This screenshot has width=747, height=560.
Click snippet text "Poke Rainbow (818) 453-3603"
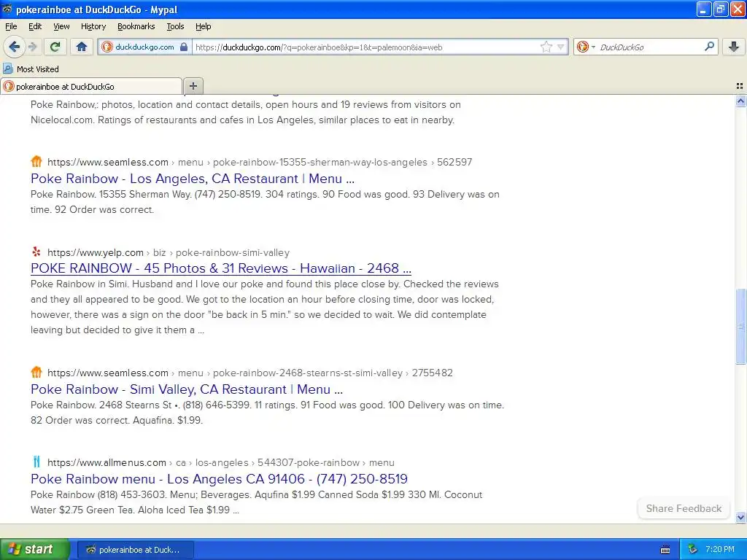tap(98, 495)
